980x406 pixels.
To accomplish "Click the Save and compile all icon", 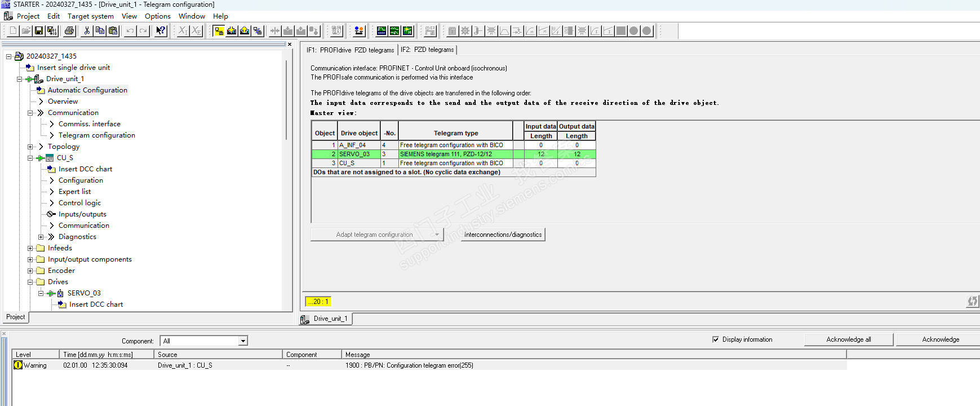I will (52, 30).
